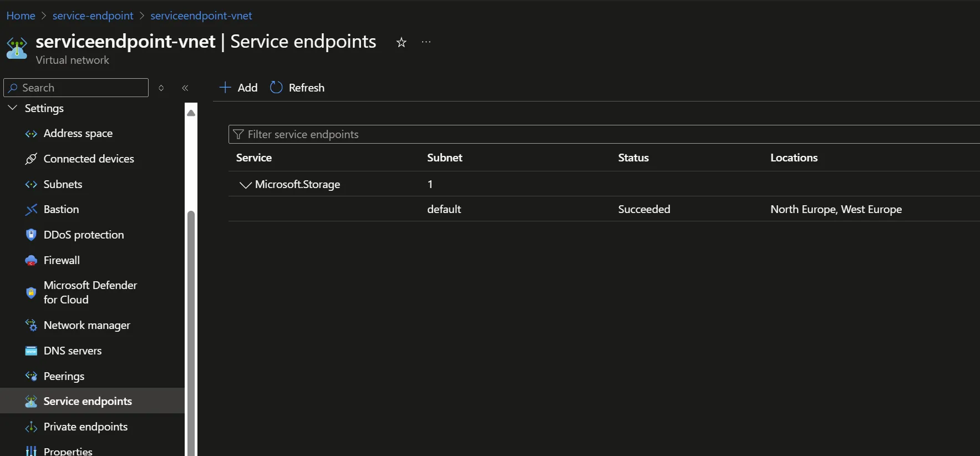This screenshot has height=456, width=980.
Task: Add a new service endpoint
Action: point(238,88)
